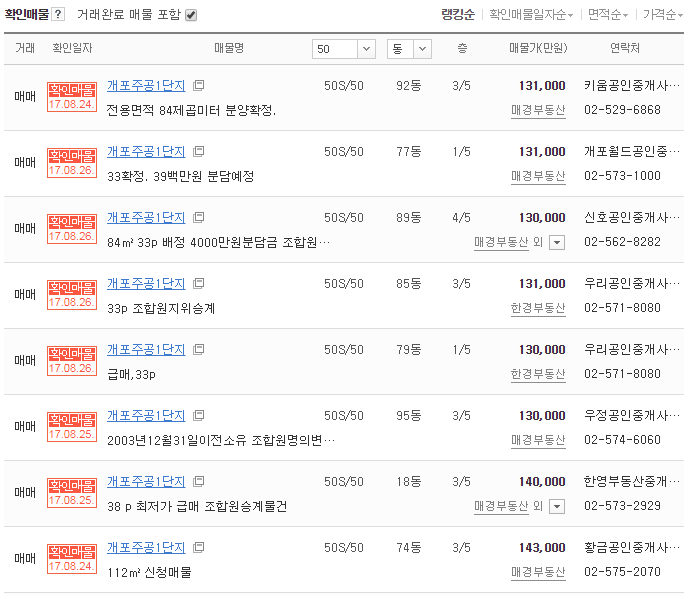Click new-window icon on 95동 listing
The image size is (691, 595).
(199, 415)
